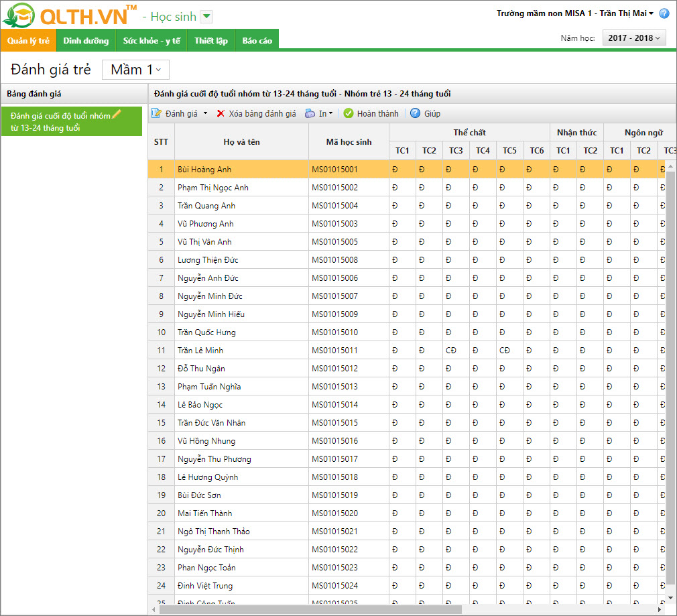This screenshot has height=616, width=677.
Task: Open the blue help question-mark icon
Action: [x=664, y=13]
